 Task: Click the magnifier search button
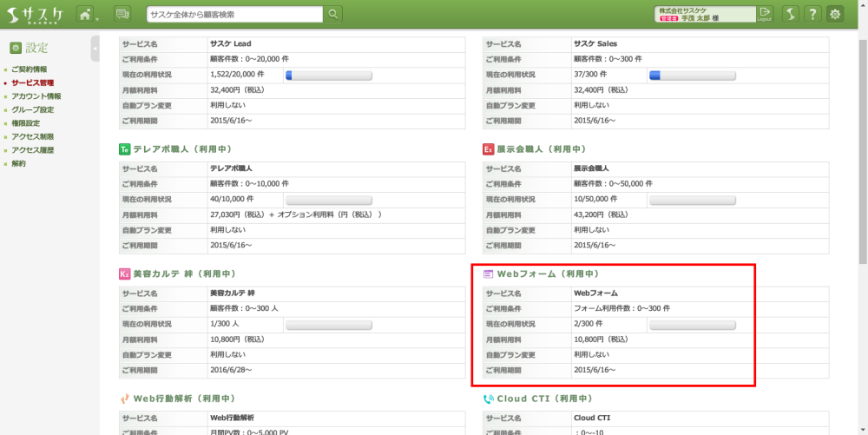(333, 14)
